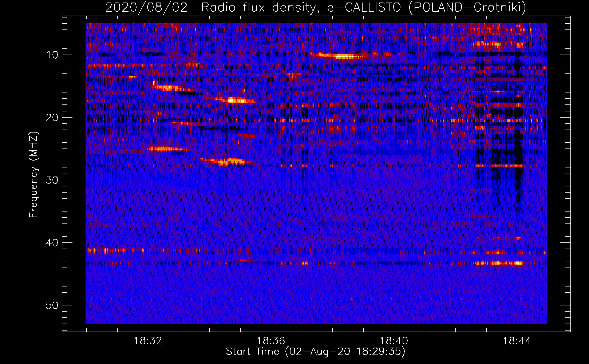Click the 'Frequency (MHZ)' axis label

coord(33,175)
